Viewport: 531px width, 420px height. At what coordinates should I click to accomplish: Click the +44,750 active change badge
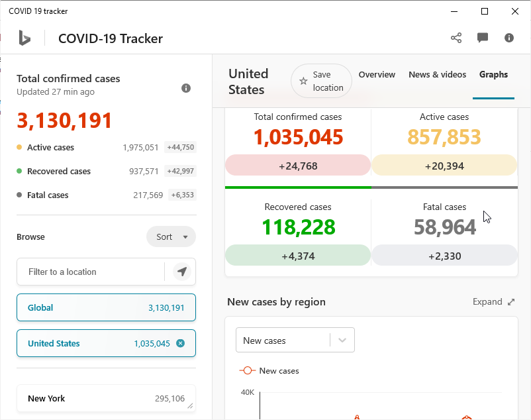pos(181,147)
